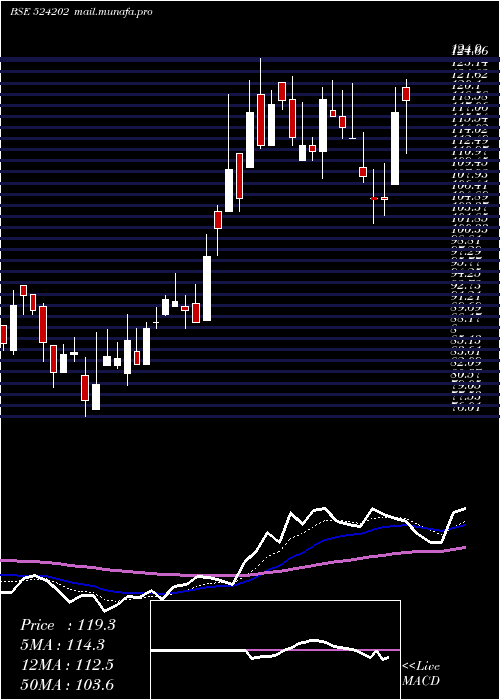Screen dimensions: 500x700
Task: Click the BSE 524202 chart title text
Action: click(x=39, y=12)
